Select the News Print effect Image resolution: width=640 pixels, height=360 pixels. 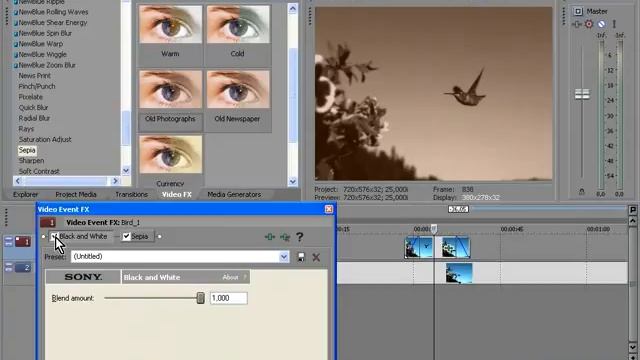(x=35, y=76)
